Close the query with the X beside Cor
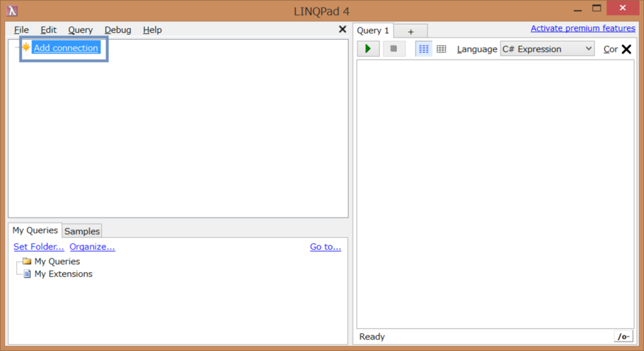 click(x=627, y=49)
